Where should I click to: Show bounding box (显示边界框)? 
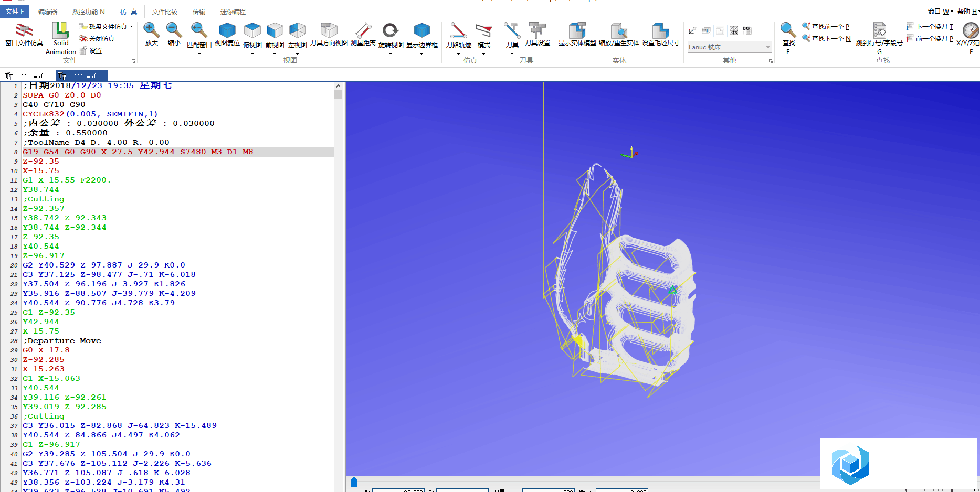click(422, 30)
